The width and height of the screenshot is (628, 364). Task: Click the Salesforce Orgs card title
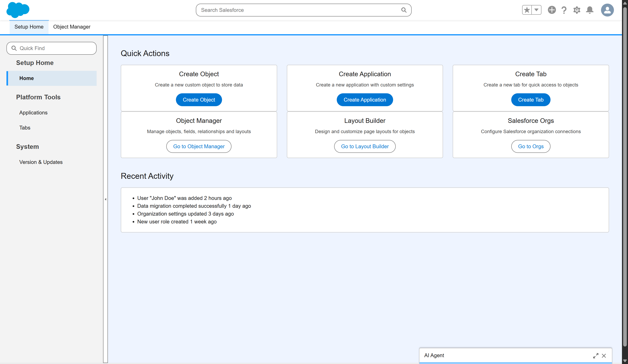coord(531,121)
